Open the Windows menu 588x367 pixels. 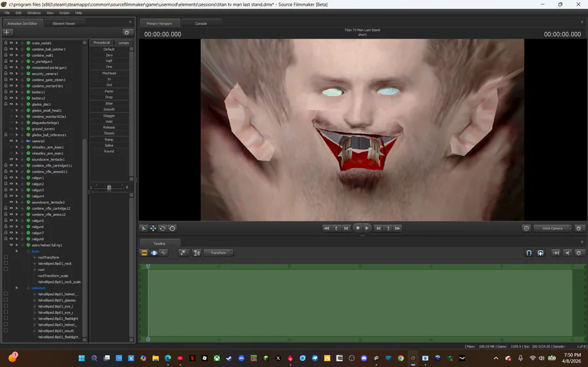(x=34, y=13)
